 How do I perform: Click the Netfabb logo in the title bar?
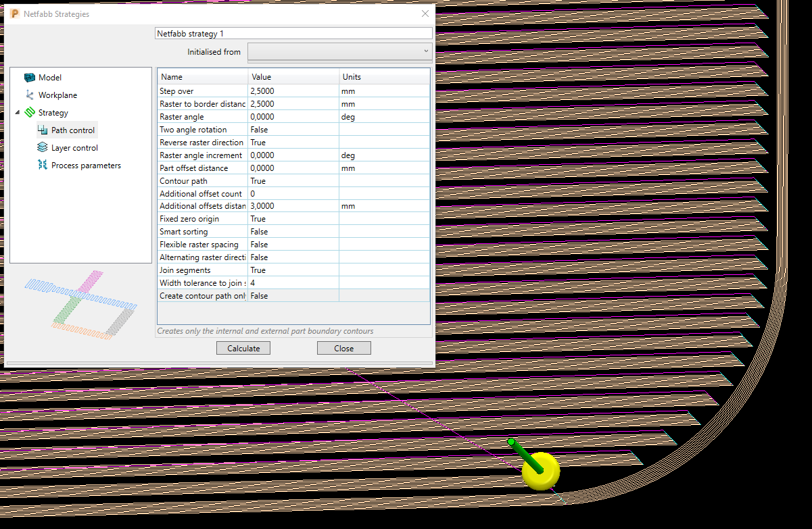[14, 13]
